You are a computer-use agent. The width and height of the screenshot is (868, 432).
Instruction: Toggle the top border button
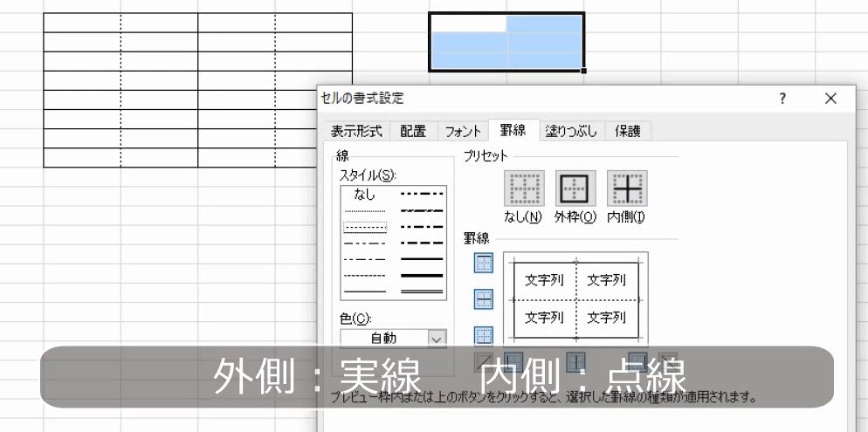484,263
